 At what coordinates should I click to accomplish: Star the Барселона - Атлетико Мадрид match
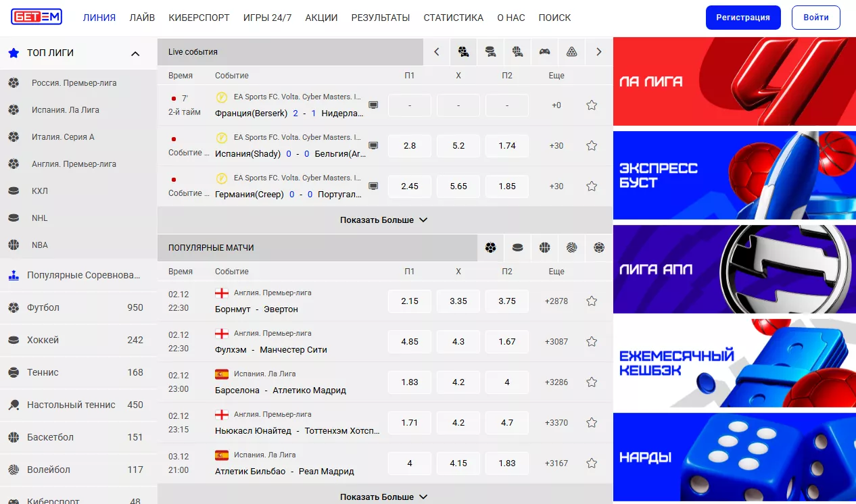click(x=592, y=382)
